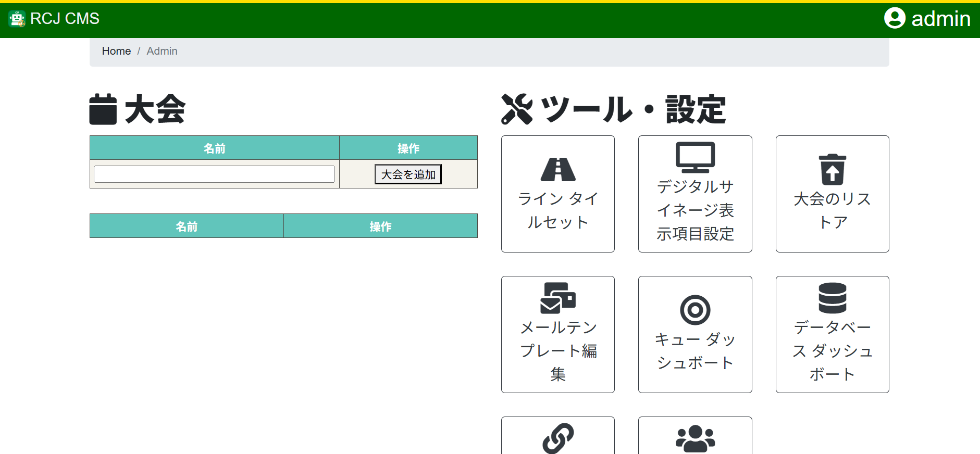The height and width of the screenshot is (454, 980).
Task: Click the Admin breadcrumb item
Action: point(162,51)
